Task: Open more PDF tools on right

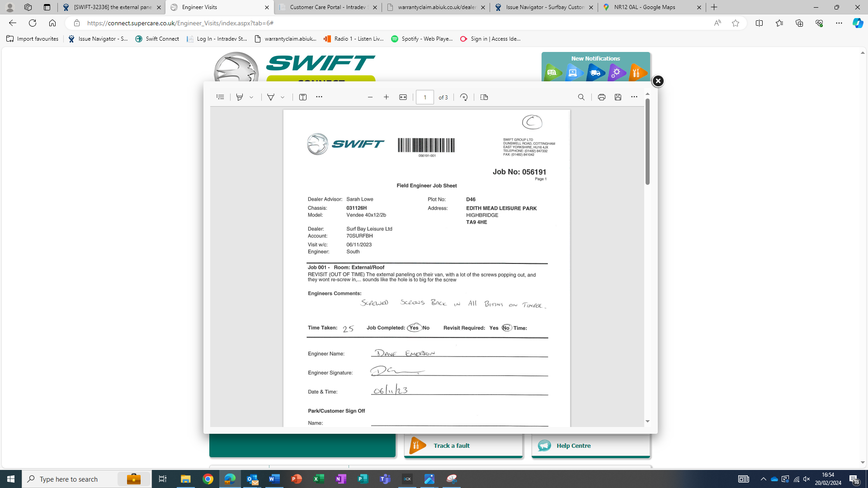Action: (x=634, y=97)
